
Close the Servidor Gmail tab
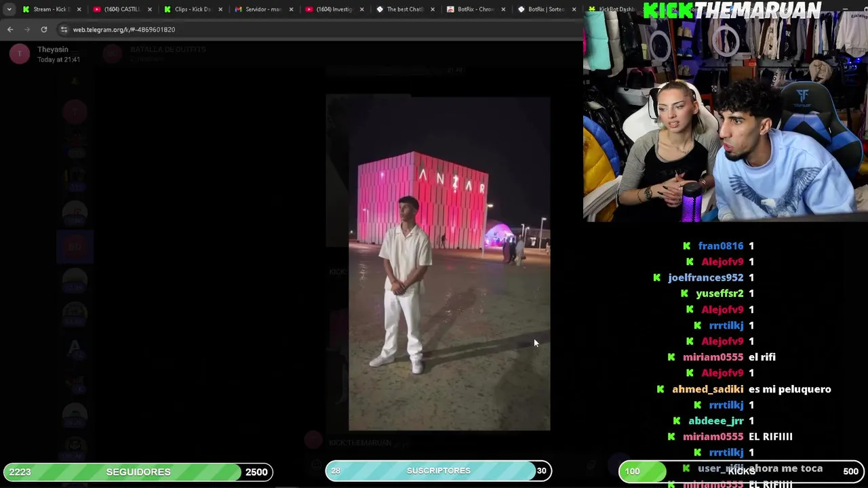[x=291, y=9]
